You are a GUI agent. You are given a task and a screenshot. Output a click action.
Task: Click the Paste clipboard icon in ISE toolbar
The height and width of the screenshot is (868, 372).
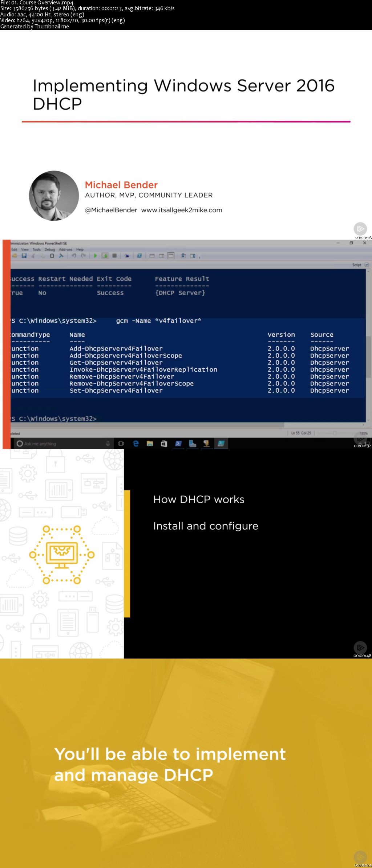coord(52,256)
